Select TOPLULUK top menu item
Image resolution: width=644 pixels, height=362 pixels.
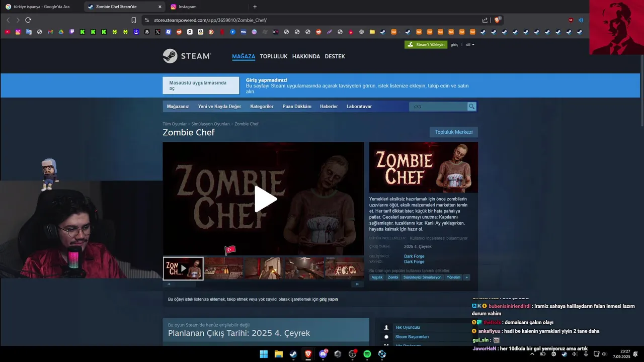pyautogui.click(x=273, y=56)
